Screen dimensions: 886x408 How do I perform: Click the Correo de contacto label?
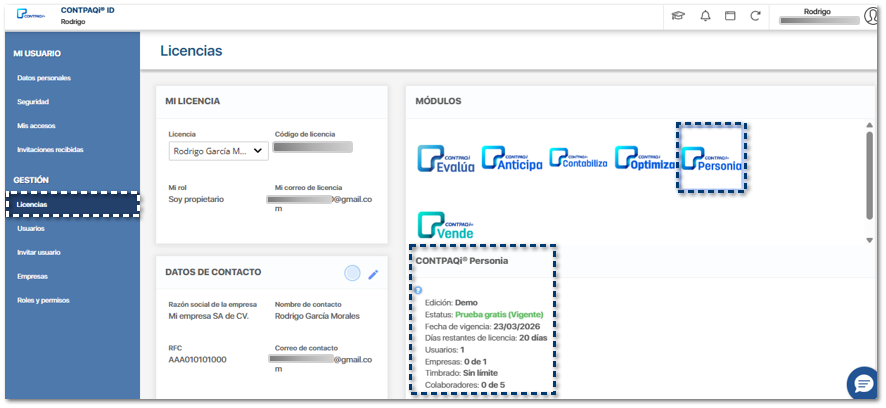point(306,348)
